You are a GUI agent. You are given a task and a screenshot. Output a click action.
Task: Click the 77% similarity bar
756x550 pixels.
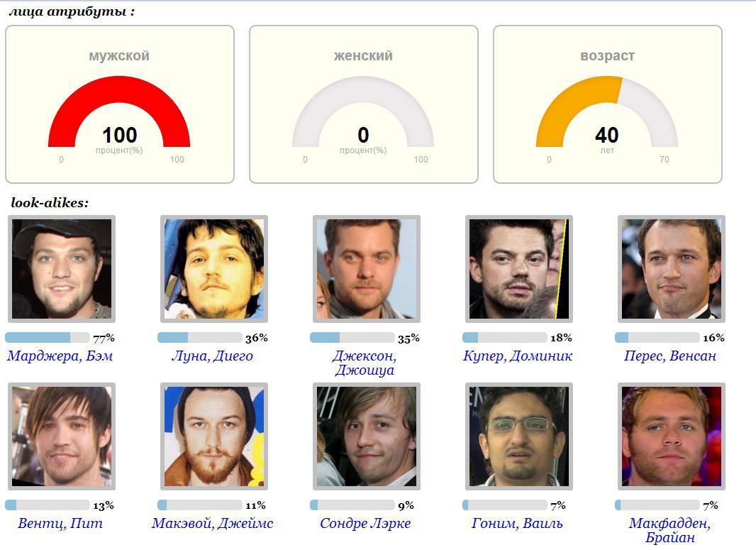pos(48,338)
